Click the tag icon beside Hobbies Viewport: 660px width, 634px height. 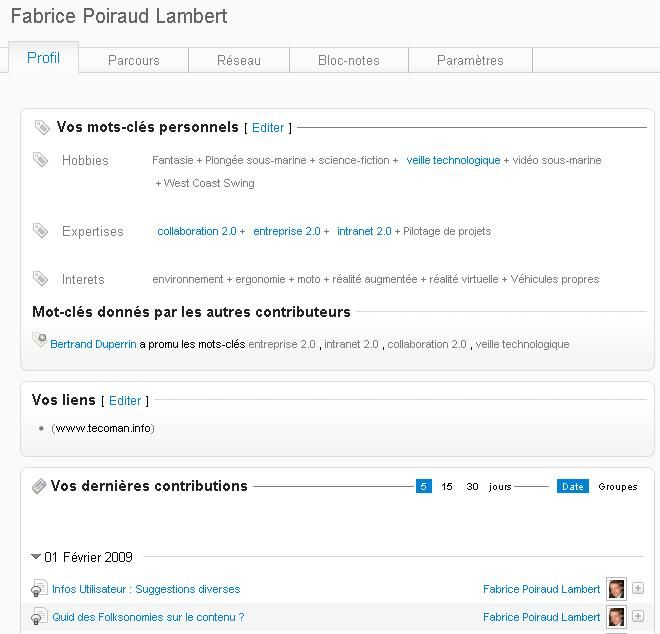(40, 159)
